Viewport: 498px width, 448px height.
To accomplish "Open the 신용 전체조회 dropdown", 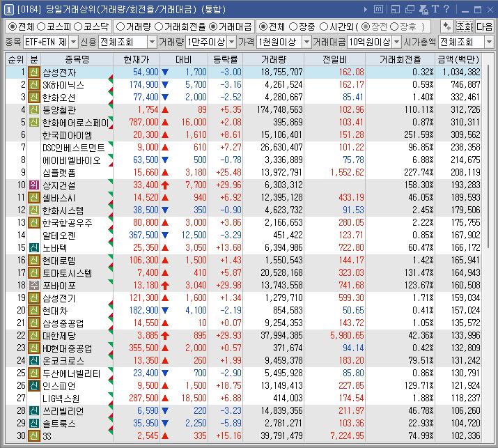I will tap(152, 42).
